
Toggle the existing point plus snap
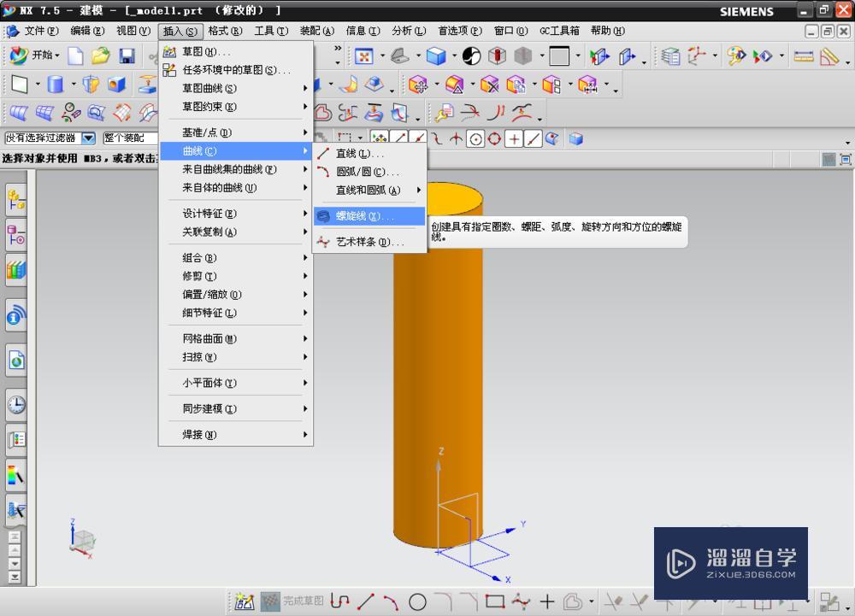[x=513, y=139]
